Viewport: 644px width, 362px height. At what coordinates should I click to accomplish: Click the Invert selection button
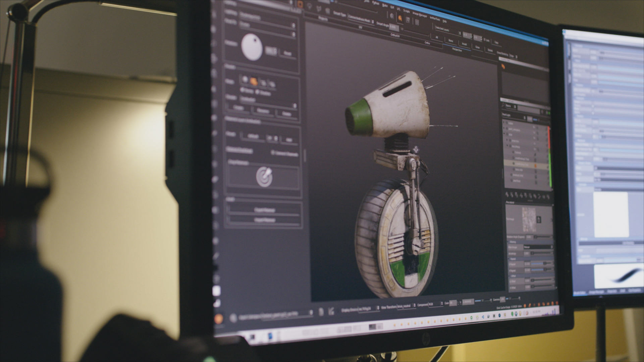tap(464, 44)
